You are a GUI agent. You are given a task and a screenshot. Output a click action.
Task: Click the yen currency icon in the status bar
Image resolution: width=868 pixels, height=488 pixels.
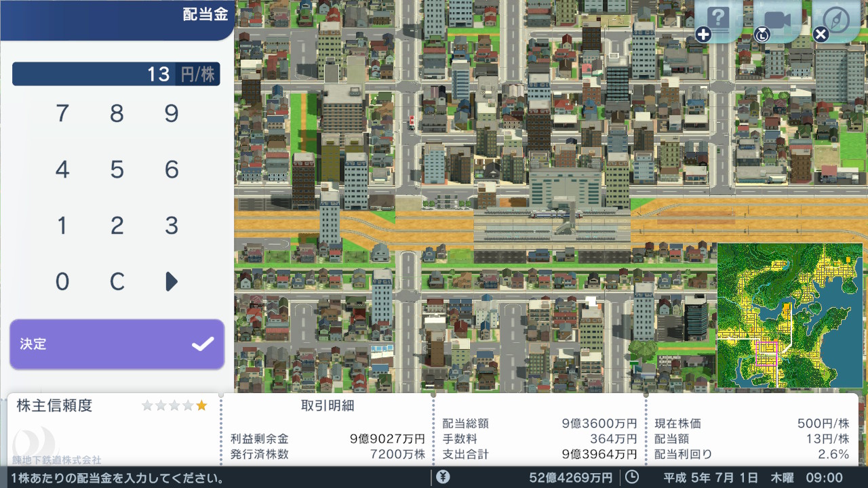pyautogui.click(x=442, y=476)
